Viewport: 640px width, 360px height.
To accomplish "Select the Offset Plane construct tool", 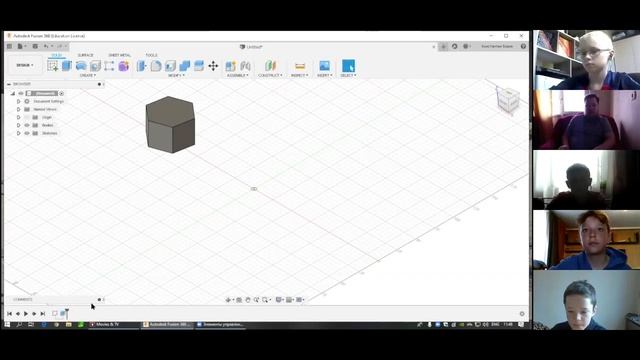I will 270,66.
